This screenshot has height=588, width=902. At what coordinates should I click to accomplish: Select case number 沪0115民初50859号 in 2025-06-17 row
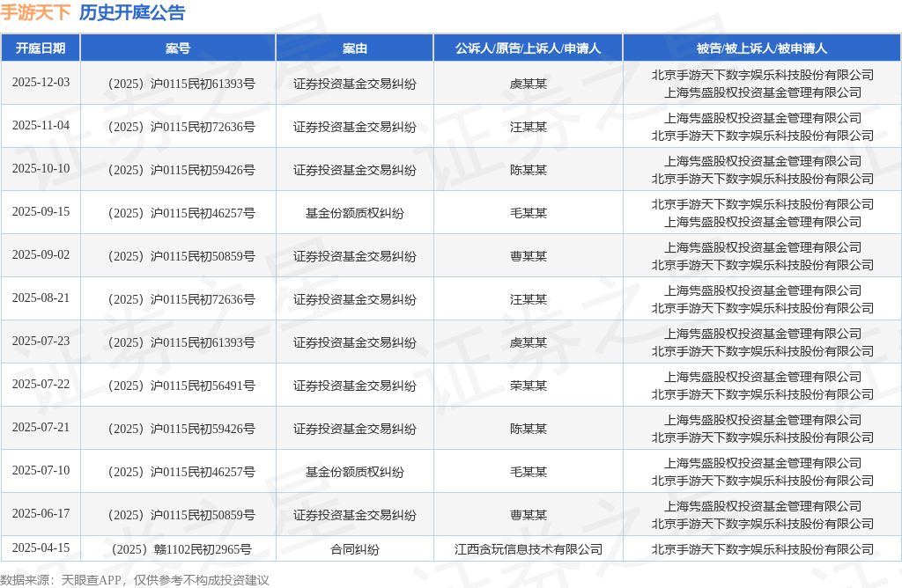point(181,515)
